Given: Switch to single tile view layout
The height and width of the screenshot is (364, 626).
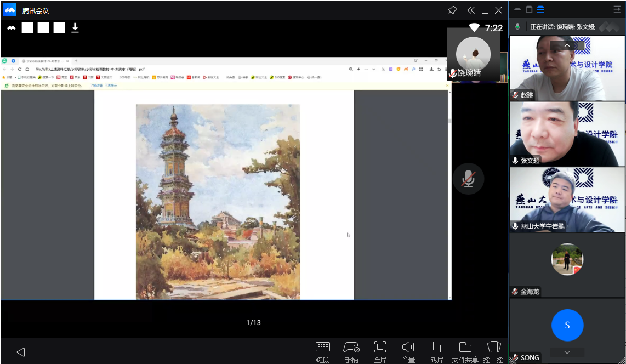Looking at the screenshot, I should [x=529, y=9].
